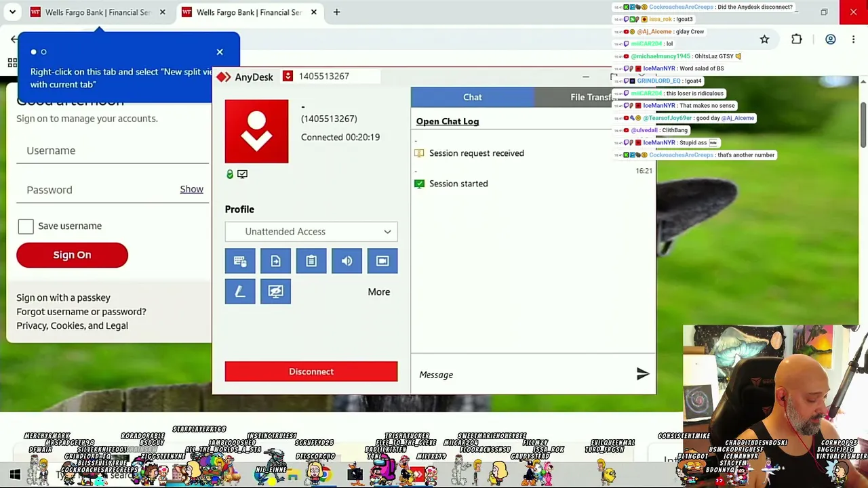Open the Chat Log link
The image size is (868, 488).
(x=448, y=121)
